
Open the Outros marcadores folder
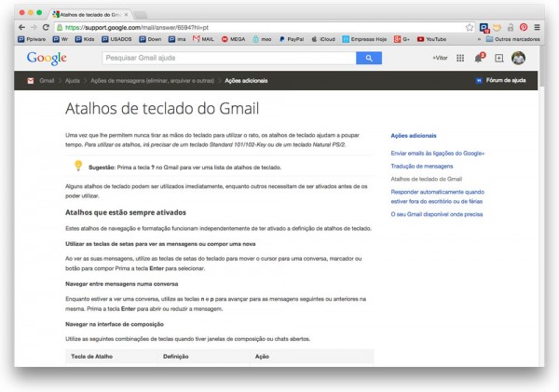pos(513,39)
